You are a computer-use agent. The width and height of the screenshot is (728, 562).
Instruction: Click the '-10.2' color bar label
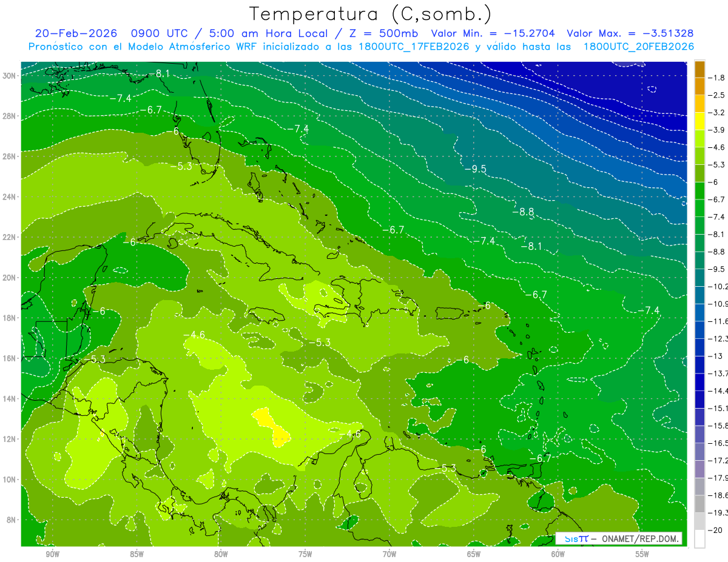(x=718, y=286)
